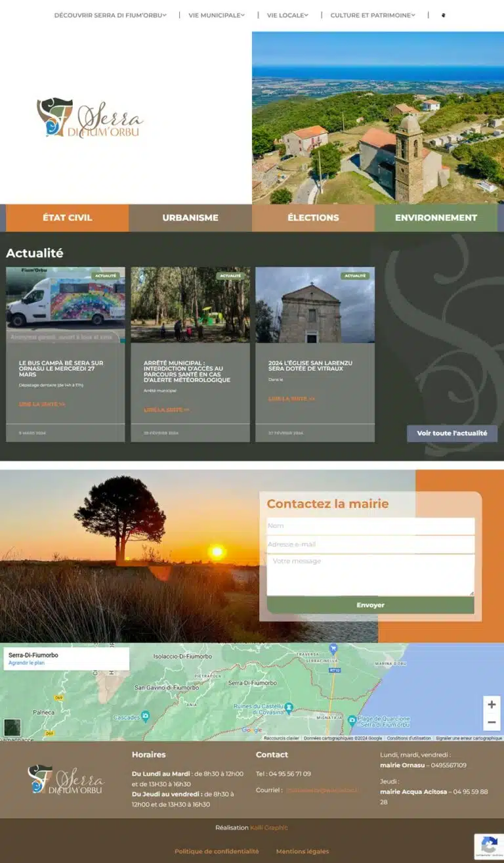Select the Urbanisme tab
Viewport: 504px width, 863px height.
coord(190,218)
